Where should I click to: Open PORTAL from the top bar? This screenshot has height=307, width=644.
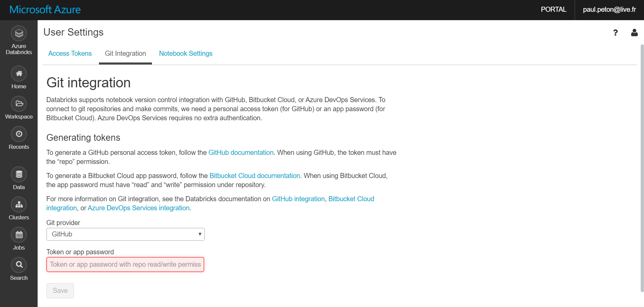pos(553,9)
